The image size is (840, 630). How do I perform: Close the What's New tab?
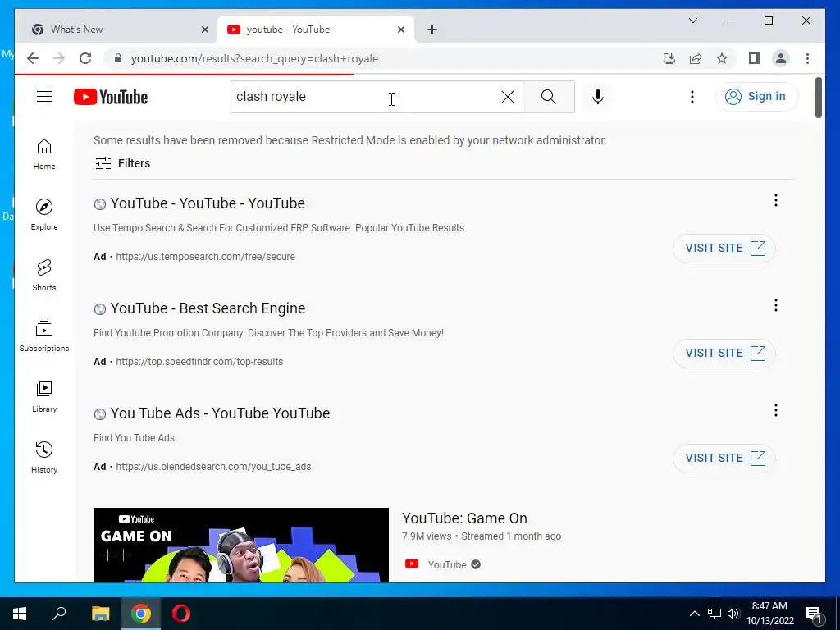pyautogui.click(x=204, y=30)
